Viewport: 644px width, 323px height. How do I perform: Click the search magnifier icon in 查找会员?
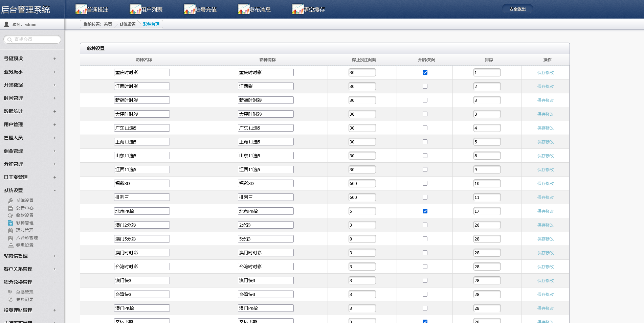10,40
